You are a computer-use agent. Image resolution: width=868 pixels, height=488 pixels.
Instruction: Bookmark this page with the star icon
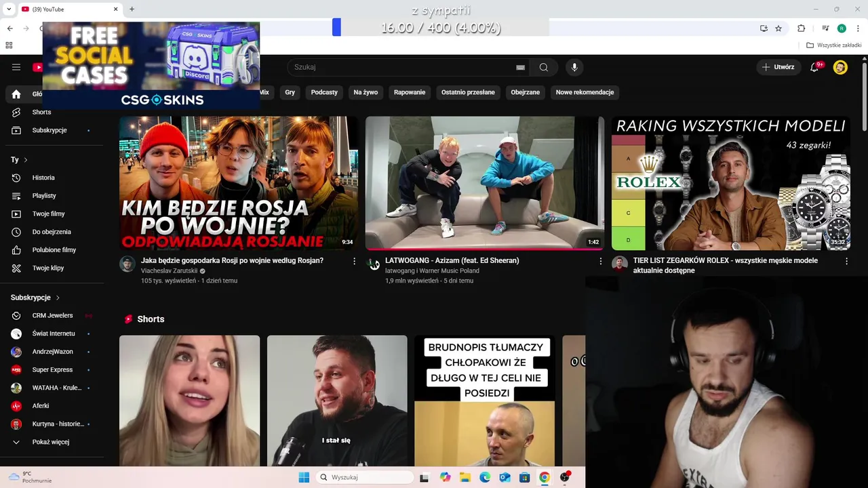point(778,28)
